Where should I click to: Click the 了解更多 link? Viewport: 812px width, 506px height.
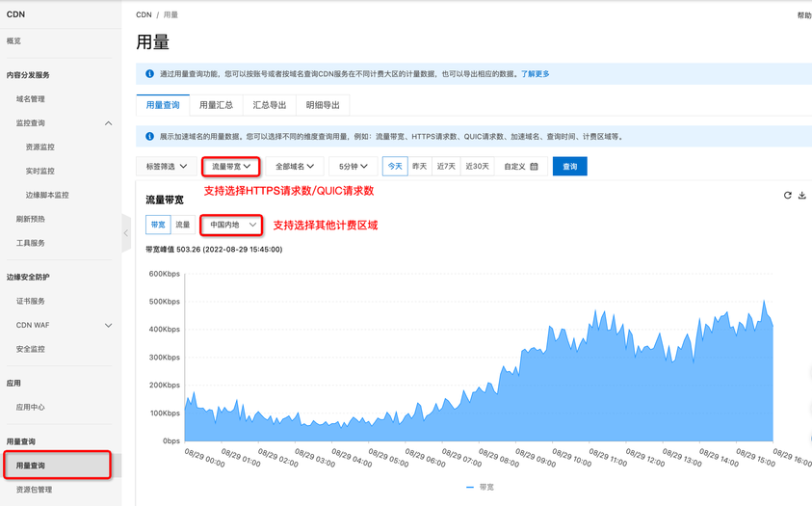[x=535, y=74]
